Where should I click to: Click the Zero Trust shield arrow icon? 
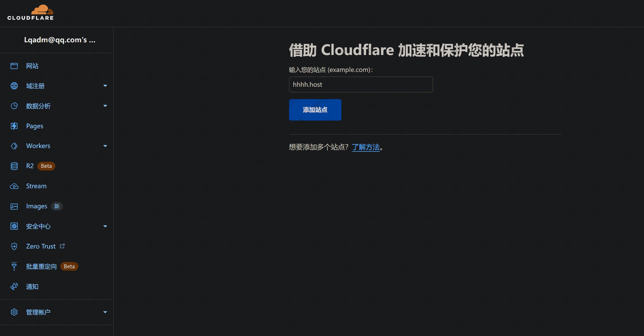click(14, 246)
